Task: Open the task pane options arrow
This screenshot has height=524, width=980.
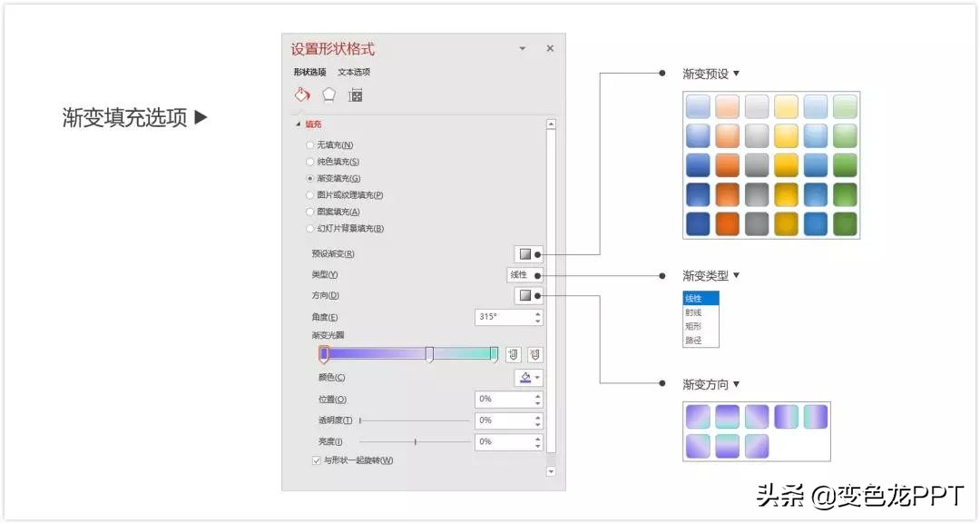Action: [x=522, y=48]
